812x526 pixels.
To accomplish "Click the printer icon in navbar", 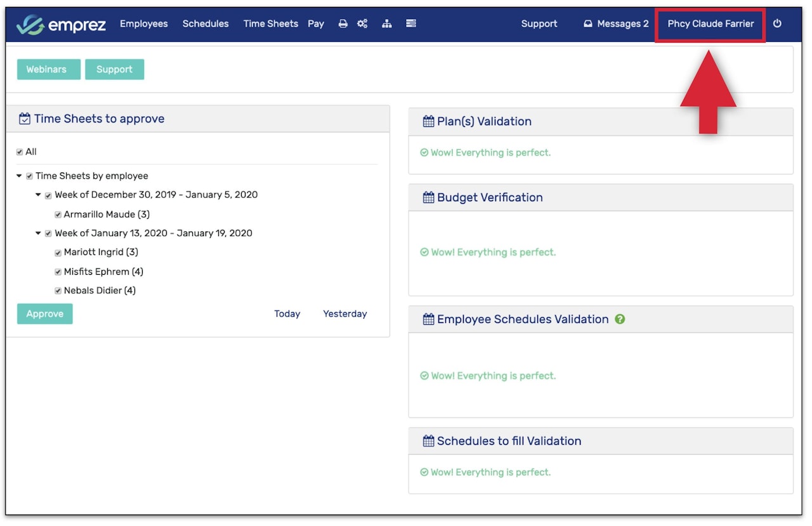I will [343, 24].
